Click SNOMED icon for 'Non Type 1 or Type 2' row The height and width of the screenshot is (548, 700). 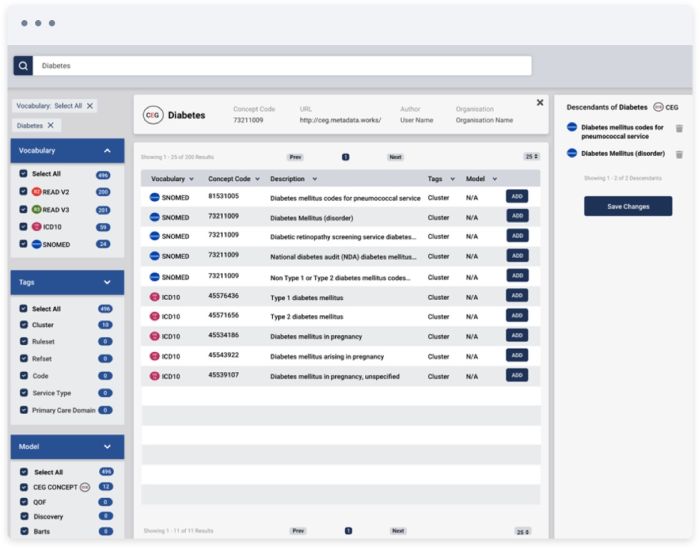pyautogui.click(x=154, y=277)
